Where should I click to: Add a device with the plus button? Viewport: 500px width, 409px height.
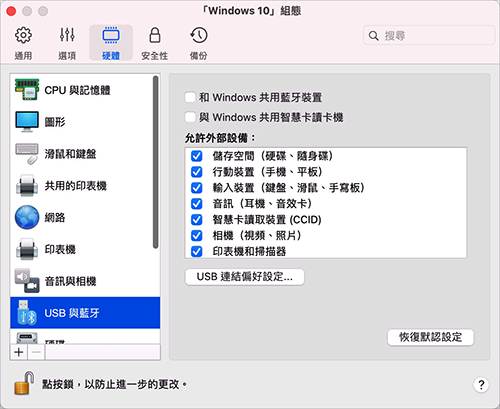click(19, 352)
